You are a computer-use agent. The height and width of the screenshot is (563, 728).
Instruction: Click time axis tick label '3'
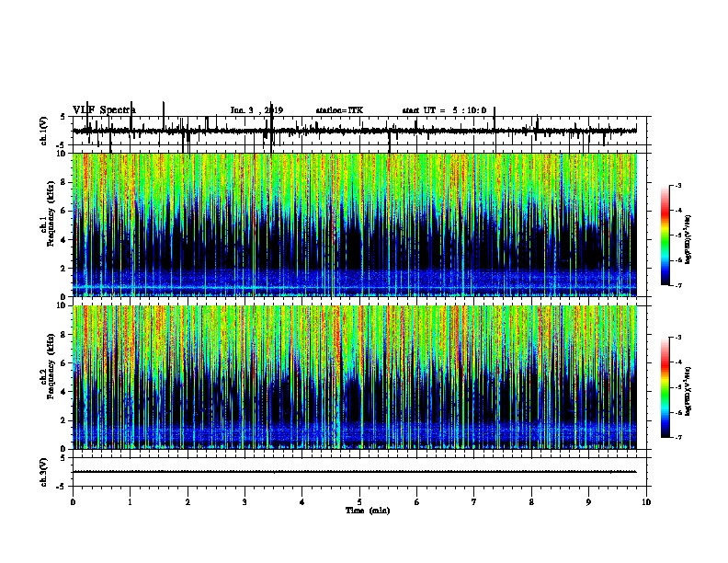pyautogui.click(x=245, y=502)
